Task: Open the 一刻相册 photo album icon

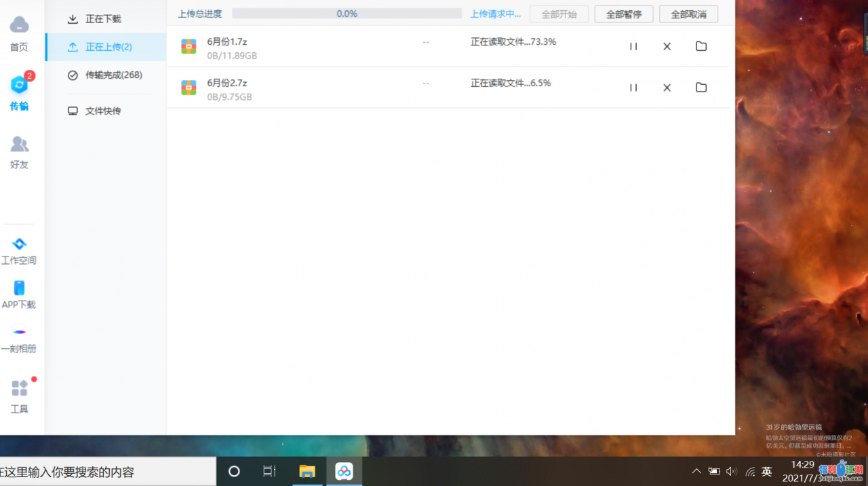Action: [x=20, y=339]
